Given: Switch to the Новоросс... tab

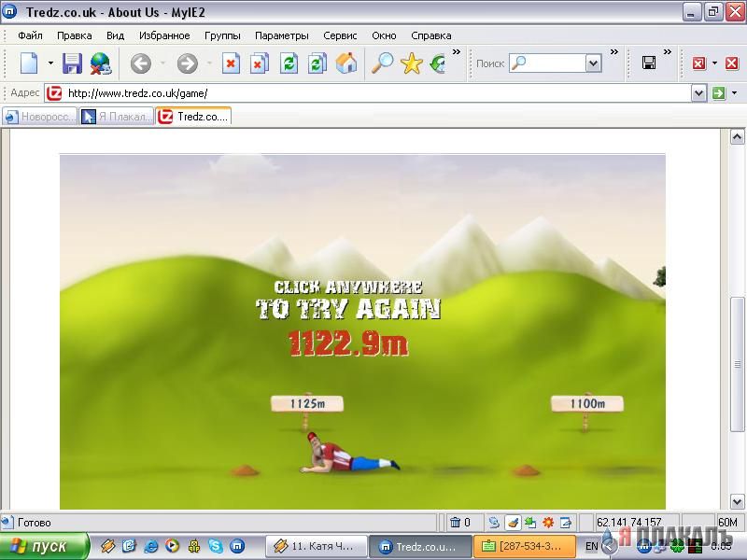Looking at the screenshot, I should [x=40, y=117].
